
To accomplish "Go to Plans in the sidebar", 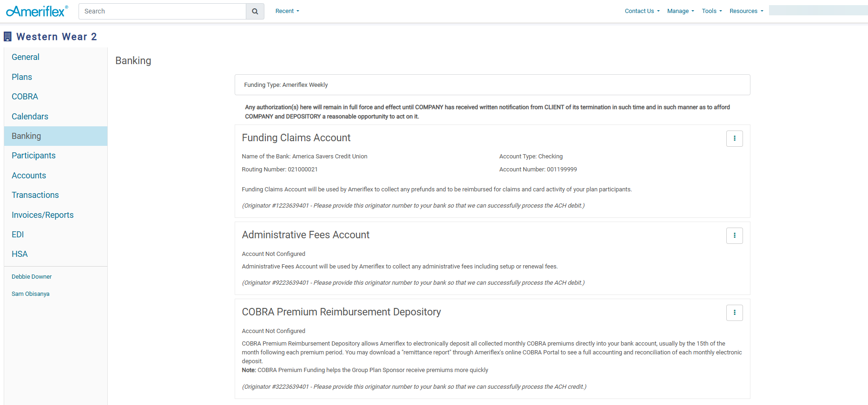I will click(x=56, y=77).
